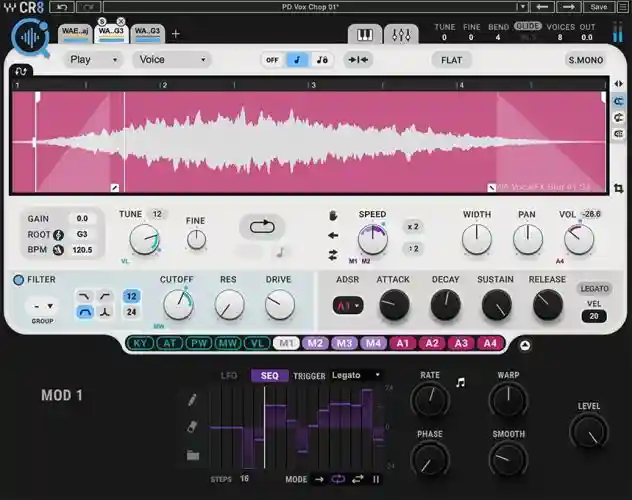Click the FLAT button
632x500 pixels.
(451, 60)
